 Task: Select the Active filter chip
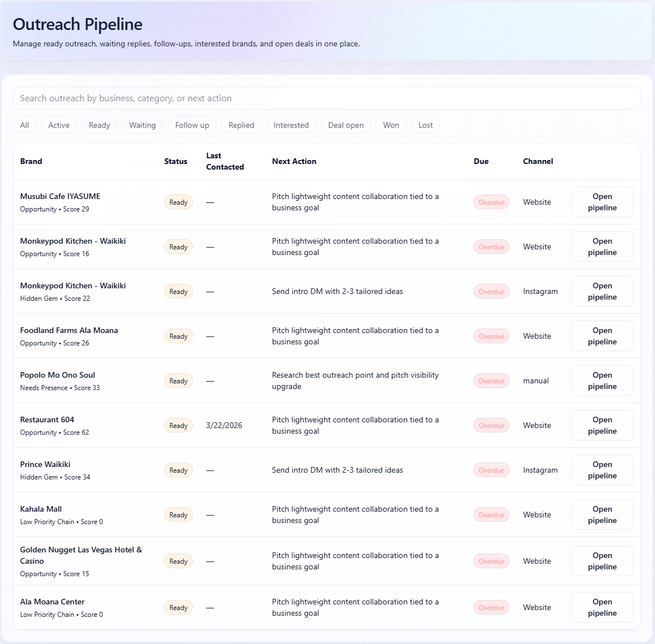click(x=59, y=126)
